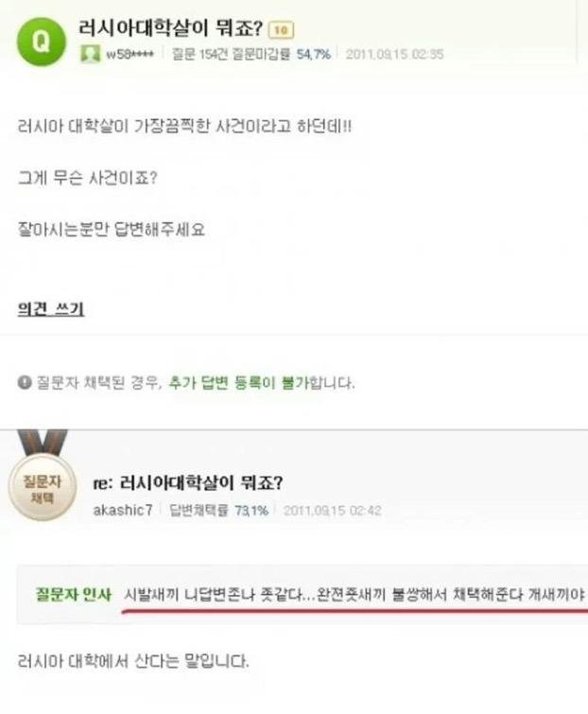Click the question title 러시아대학살이 뭐죠?
This screenshot has height=714, width=588.
(171, 28)
